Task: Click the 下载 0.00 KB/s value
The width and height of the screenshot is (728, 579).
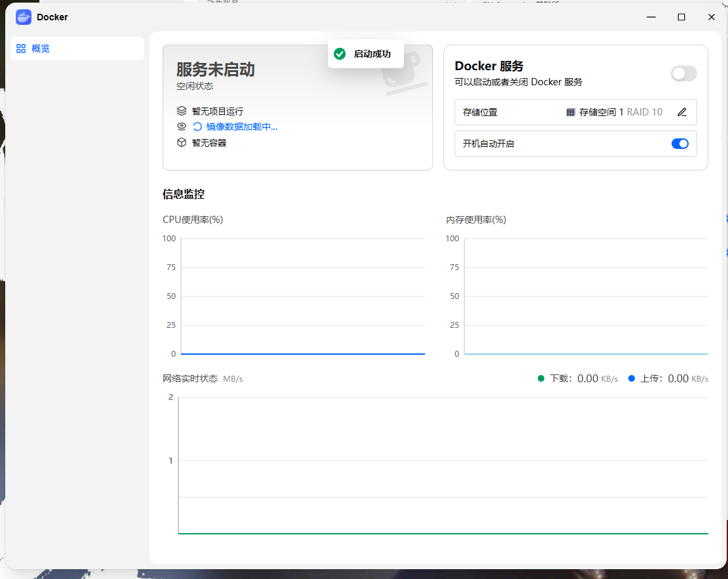Action: tap(597, 379)
